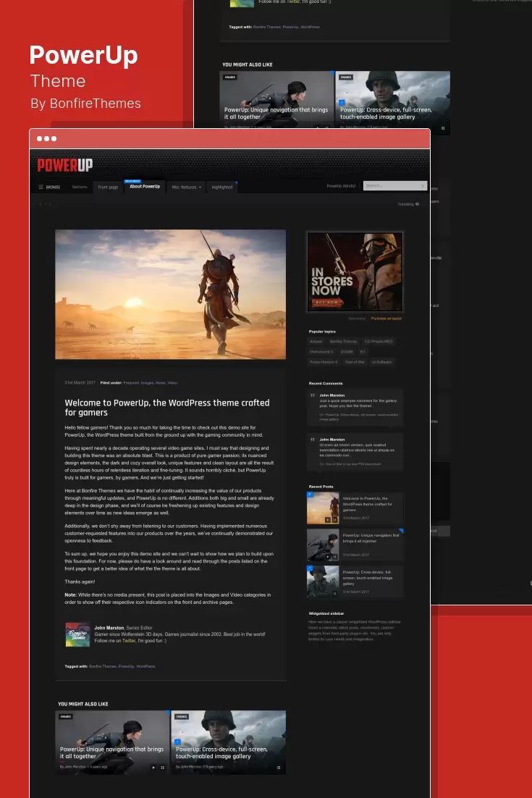Click the gallery icon on Cross-device sidebar thumbnail
Screen dimensions: 532x798
click(x=334, y=593)
